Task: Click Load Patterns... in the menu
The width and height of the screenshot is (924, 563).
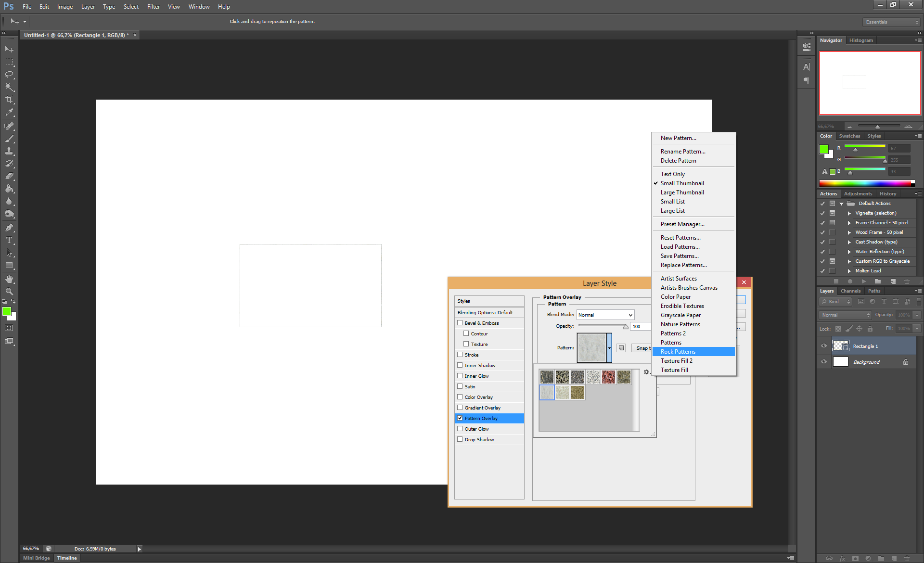Action: click(x=680, y=247)
